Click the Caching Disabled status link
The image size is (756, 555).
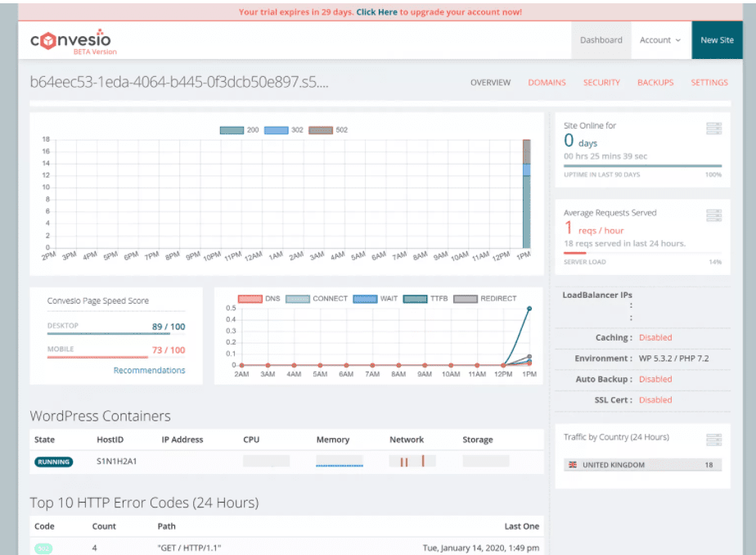(655, 337)
